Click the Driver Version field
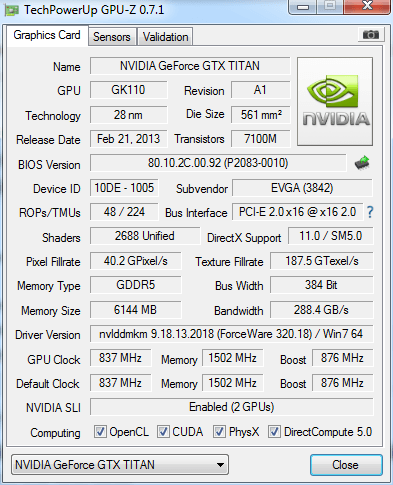Screen dimensions: 393x485 [x=231, y=334]
